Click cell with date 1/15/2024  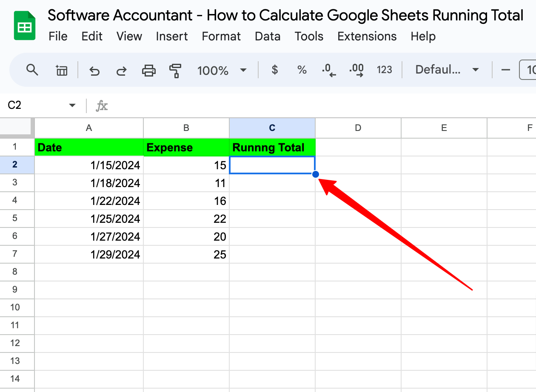pos(89,165)
